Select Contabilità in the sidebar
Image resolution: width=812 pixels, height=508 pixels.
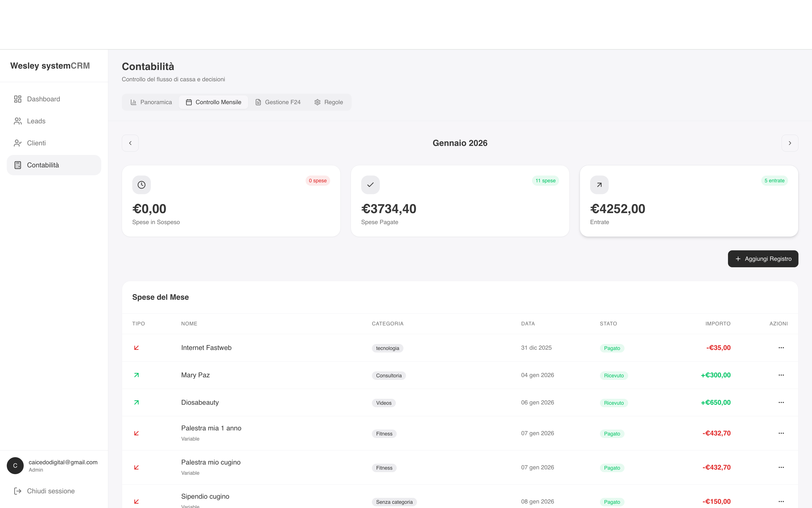click(x=54, y=165)
